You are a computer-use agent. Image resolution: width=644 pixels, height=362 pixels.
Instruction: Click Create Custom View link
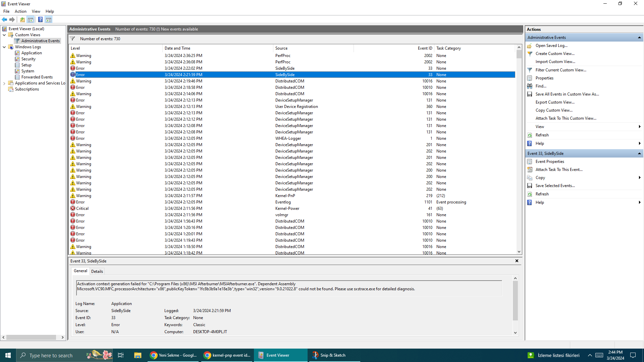tap(555, 54)
